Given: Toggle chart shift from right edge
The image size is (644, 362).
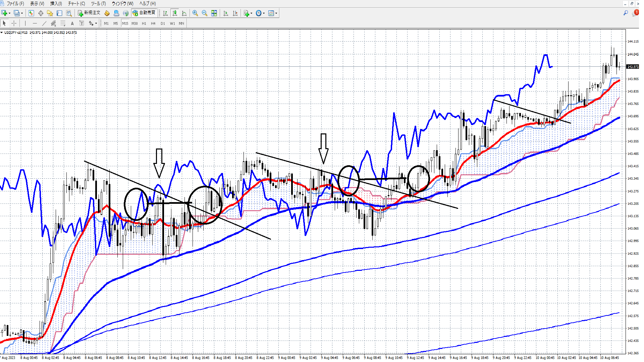Looking at the screenshot, I should click(235, 13).
